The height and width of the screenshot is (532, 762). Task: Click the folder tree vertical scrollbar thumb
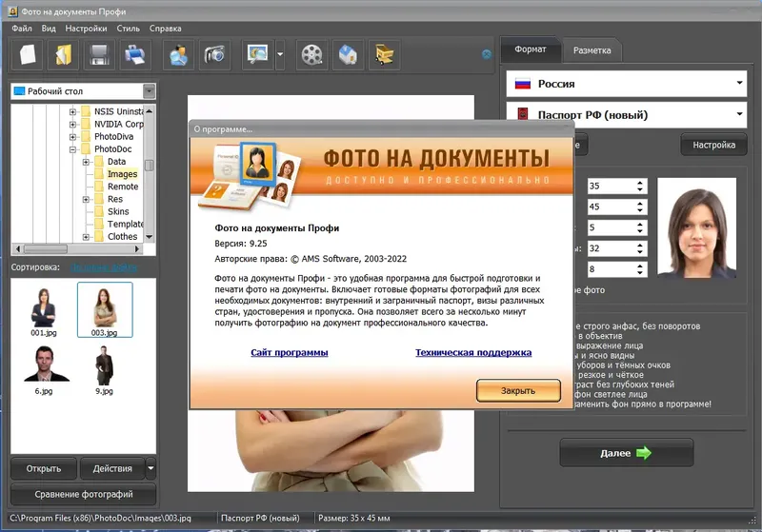pyautogui.click(x=150, y=165)
